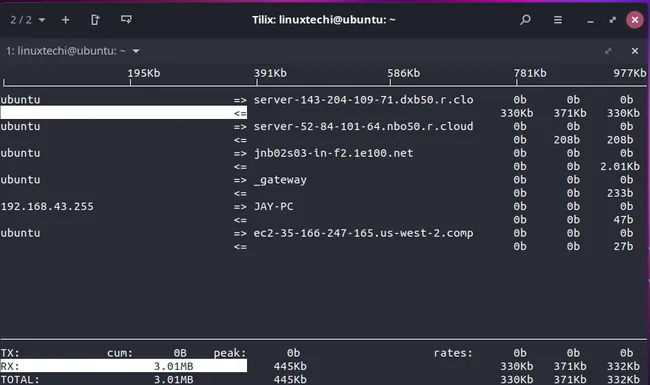Open the session switcher dropdown showing 2/2

coord(28,20)
